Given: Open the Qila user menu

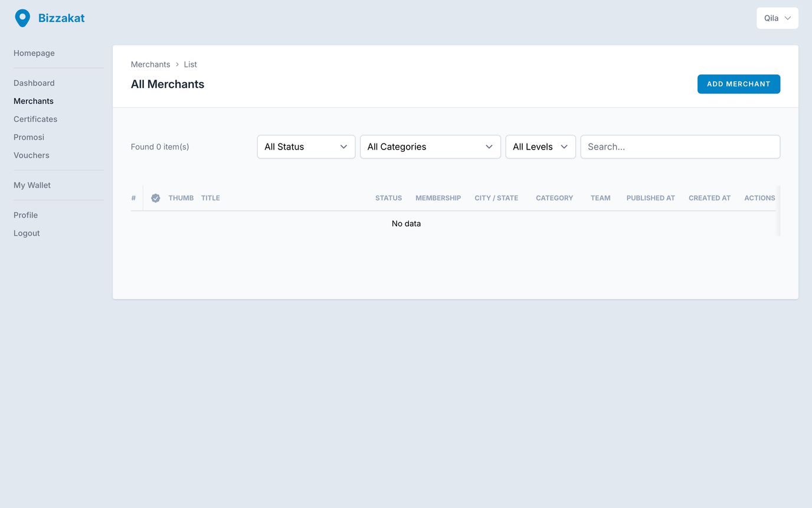Looking at the screenshot, I should pyautogui.click(x=777, y=18).
